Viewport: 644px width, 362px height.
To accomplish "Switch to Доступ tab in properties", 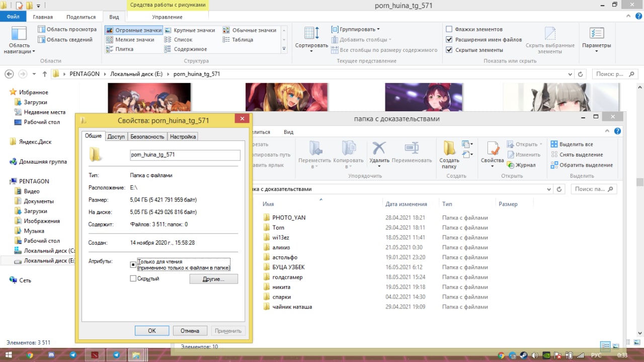I will click(116, 136).
